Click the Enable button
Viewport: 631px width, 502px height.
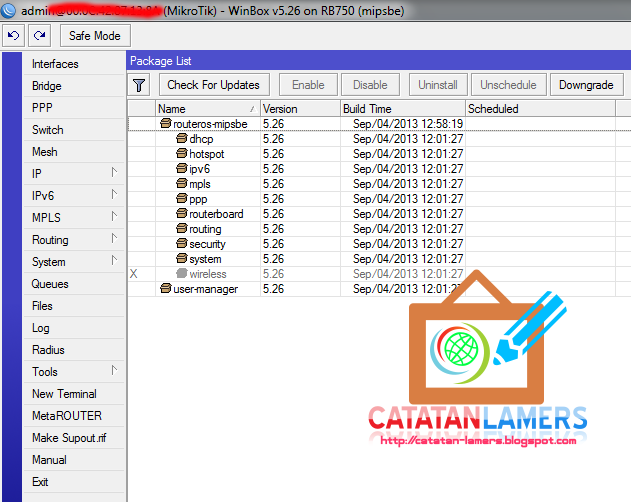308,85
